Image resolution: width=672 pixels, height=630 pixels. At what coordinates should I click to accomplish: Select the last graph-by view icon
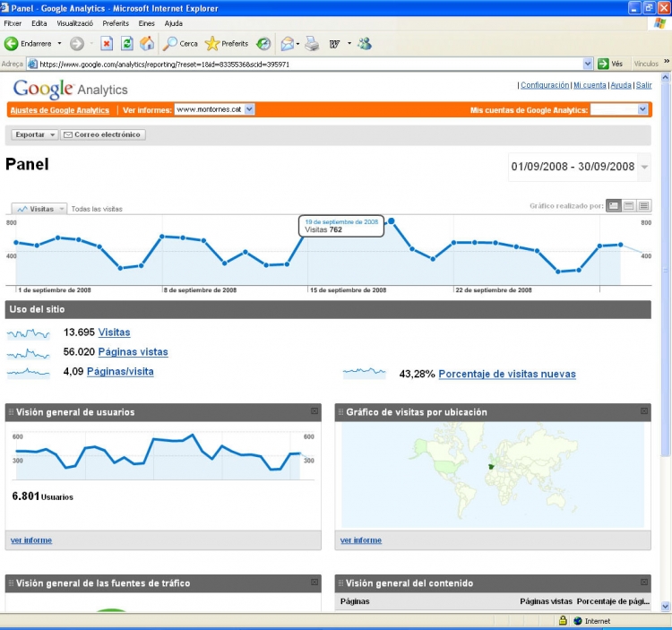643,206
